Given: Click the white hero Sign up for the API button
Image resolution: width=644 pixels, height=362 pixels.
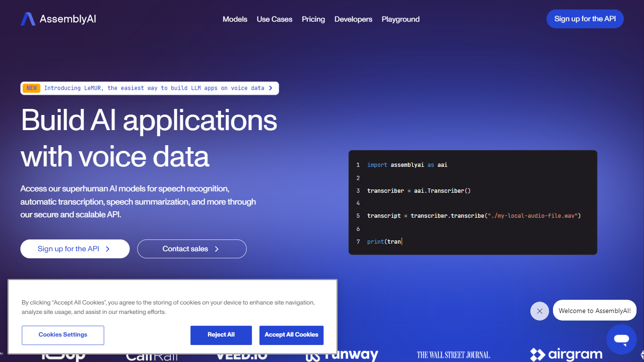Looking at the screenshot, I should click(74, 249).
